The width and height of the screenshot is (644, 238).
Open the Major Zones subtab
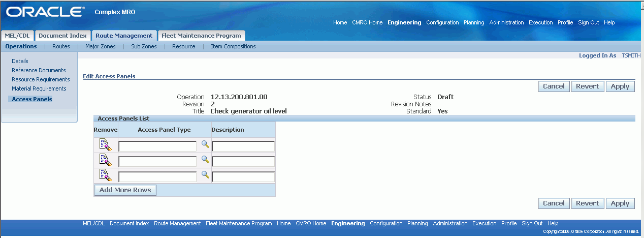100,46
